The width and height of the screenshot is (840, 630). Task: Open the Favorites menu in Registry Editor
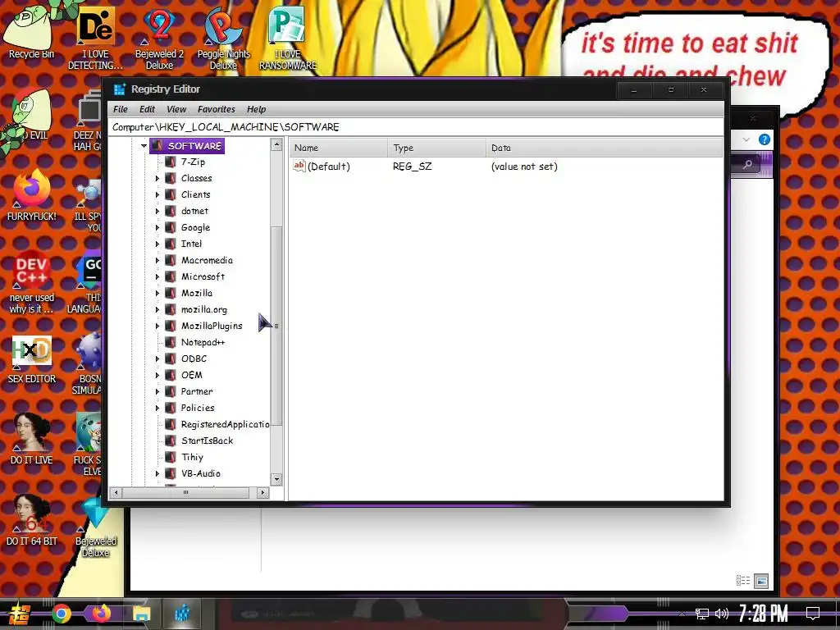pyautogui.click(x=216, y=109)
